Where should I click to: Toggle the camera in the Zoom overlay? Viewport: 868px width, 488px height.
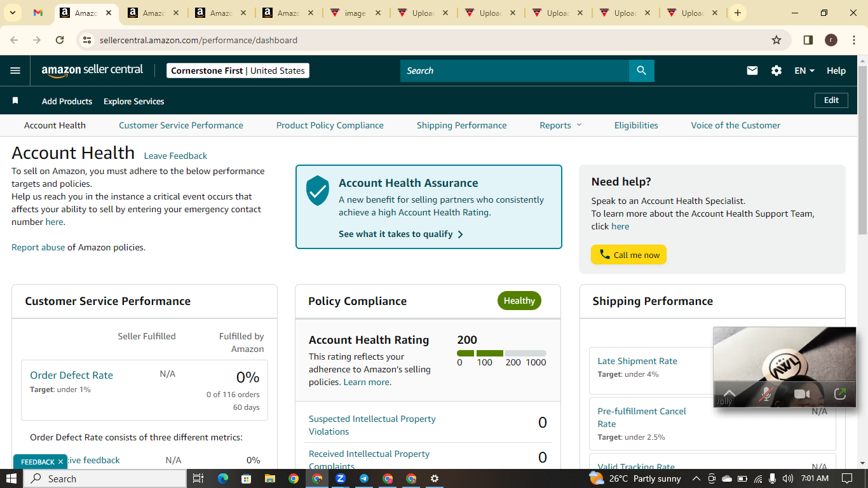click(802, 394)
